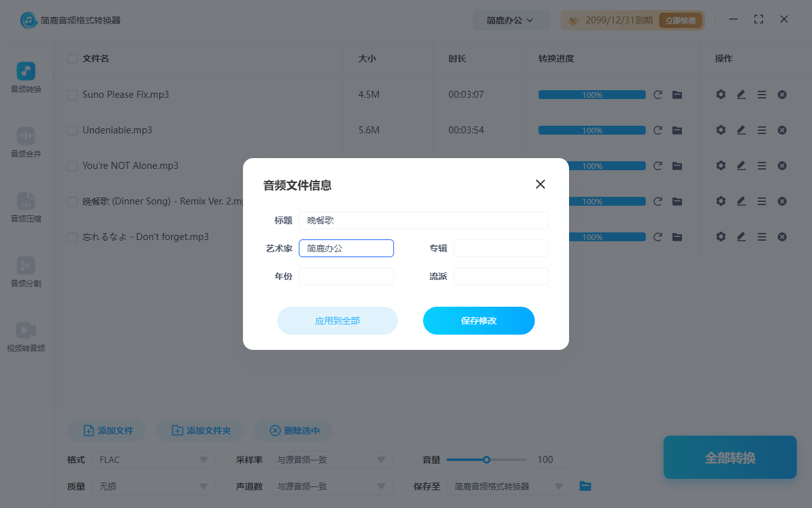Select the checkbox beside 忘れるなよ - Don't forget.mp3

(x=72, y=236)
